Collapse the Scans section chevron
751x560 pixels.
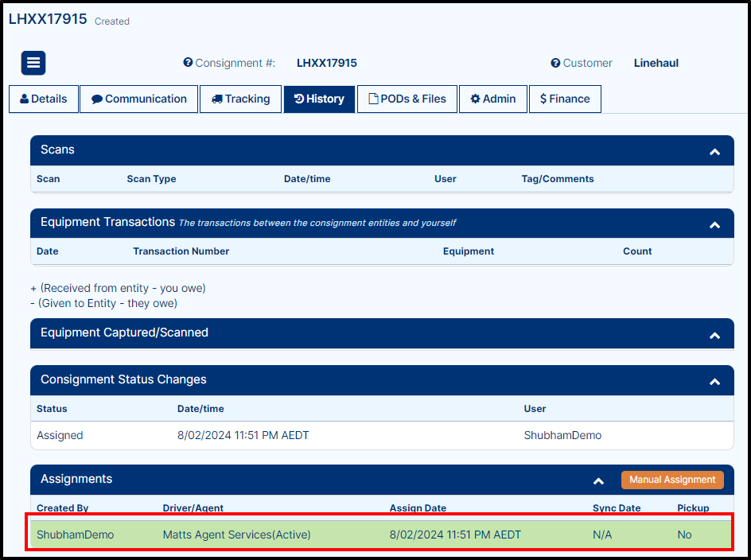[714, 151]
